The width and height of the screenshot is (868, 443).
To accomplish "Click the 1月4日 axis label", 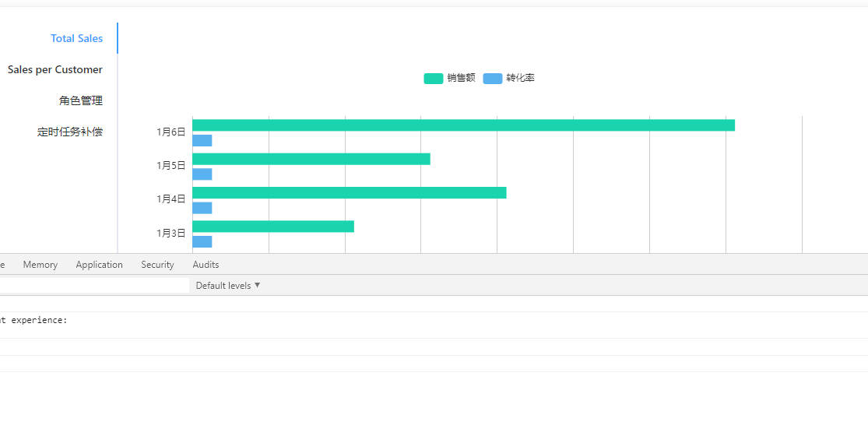I will coord(170,199).
